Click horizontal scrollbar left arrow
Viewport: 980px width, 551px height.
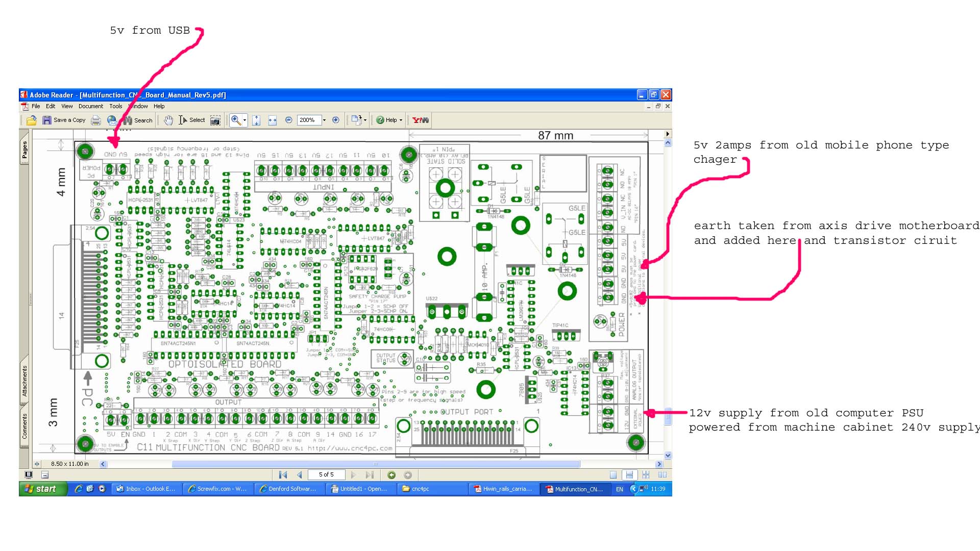[x=103, y=464]
